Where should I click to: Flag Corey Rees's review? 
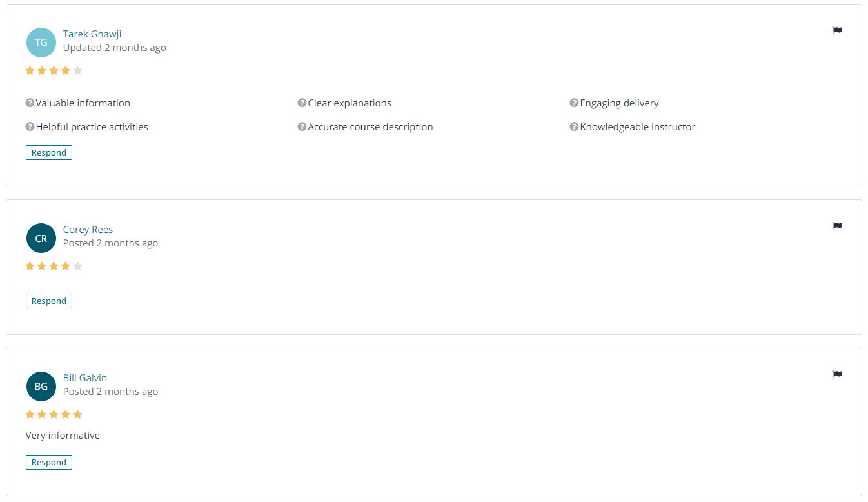[x=837, y=226]
